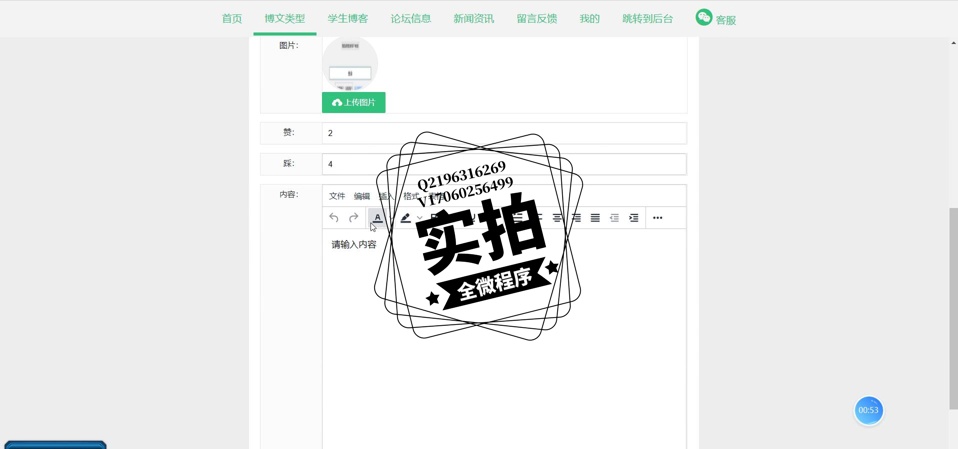Click the 上传图片 upload button
Viewport: 958px width, 449px height.
354,103
